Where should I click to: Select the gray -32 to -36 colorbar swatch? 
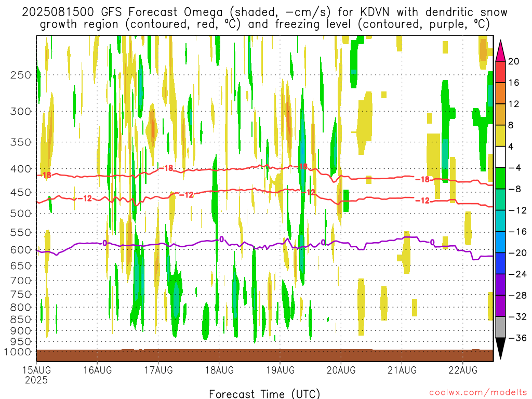(500, 327)
